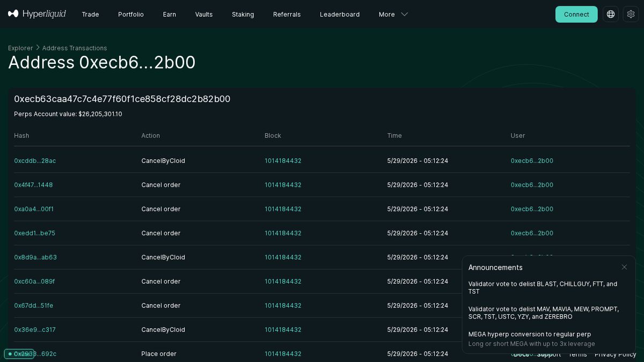The height and width of the screenshot is (362, 644).
Task: Open block link in the 0xa0a4...00f1 row
Action: tap(283, 209)
